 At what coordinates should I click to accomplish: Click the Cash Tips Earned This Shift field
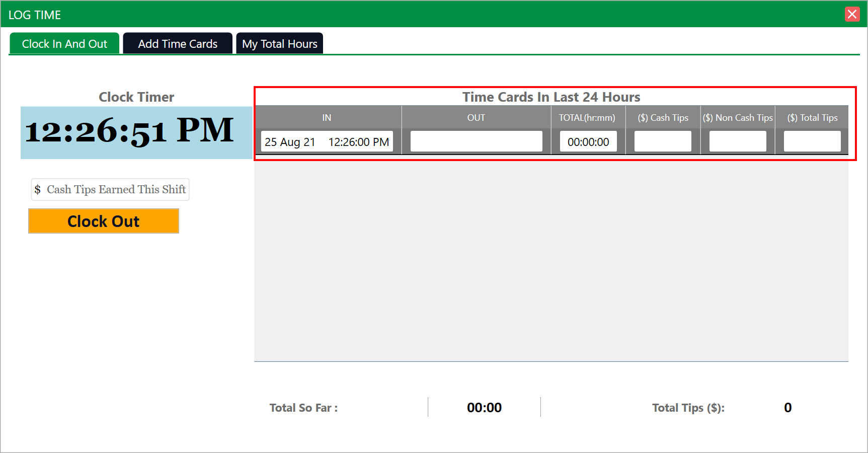pyautogui.click(x=116, y=190)
